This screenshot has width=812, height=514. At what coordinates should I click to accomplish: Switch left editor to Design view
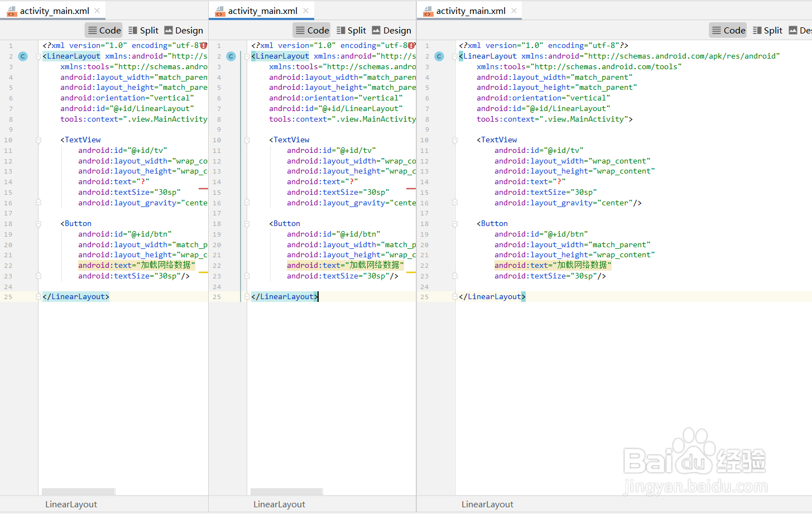pyautogui.click(x=184, y=30)
